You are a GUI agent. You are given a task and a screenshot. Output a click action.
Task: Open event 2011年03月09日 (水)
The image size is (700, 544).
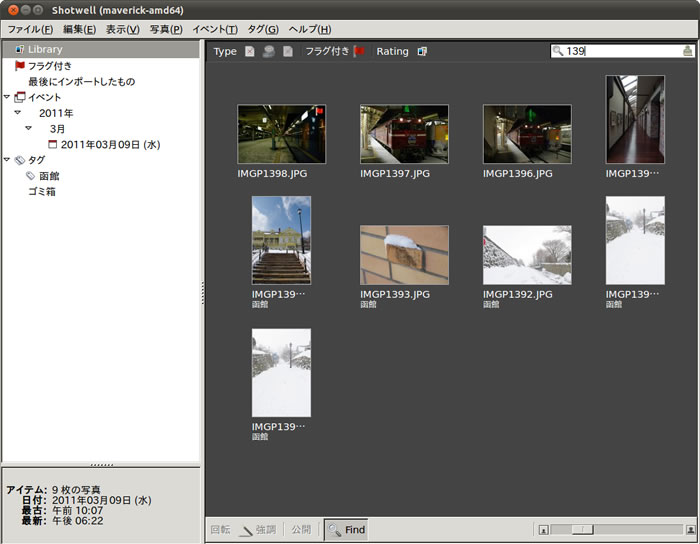pos(110,145)
